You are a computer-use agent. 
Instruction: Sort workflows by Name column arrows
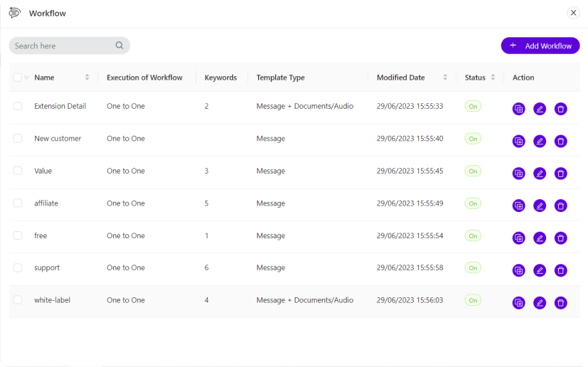87,78
